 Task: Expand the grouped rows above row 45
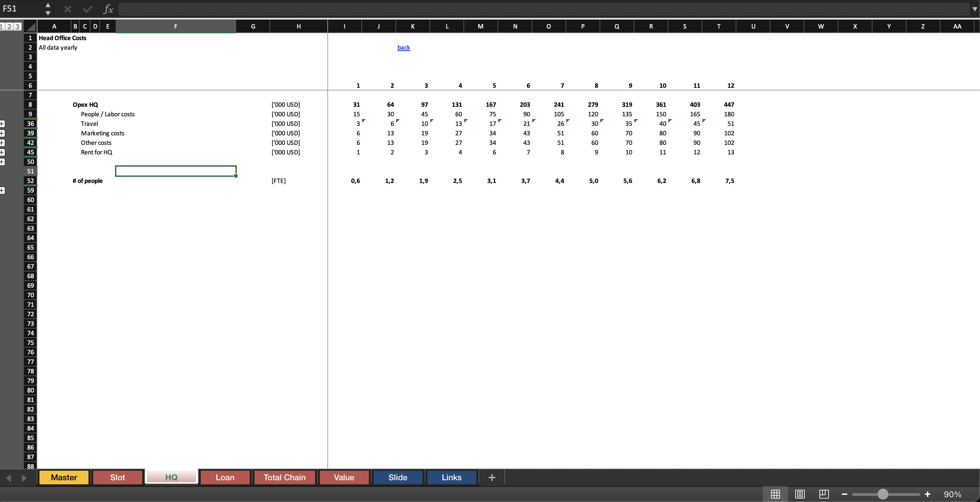coord(2,152)
